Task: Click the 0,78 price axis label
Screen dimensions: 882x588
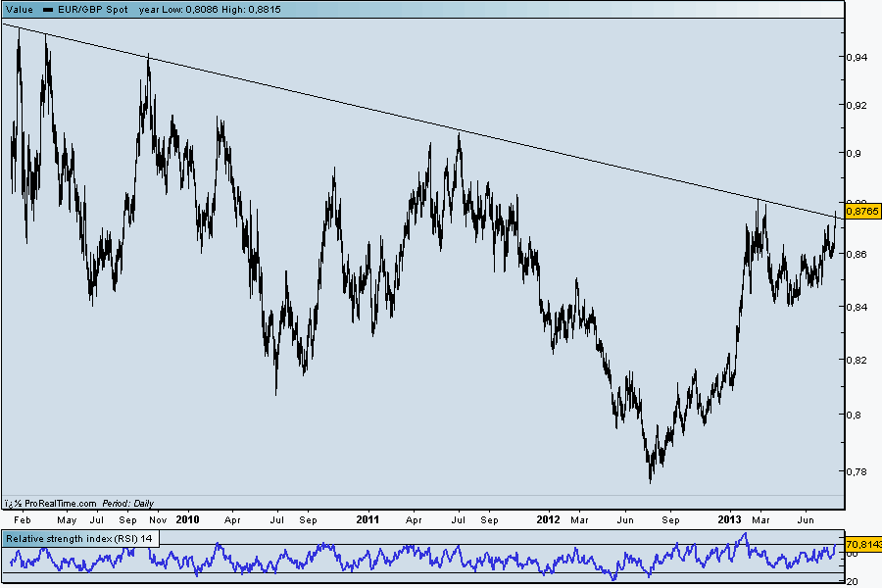Action: click(857, 471)
